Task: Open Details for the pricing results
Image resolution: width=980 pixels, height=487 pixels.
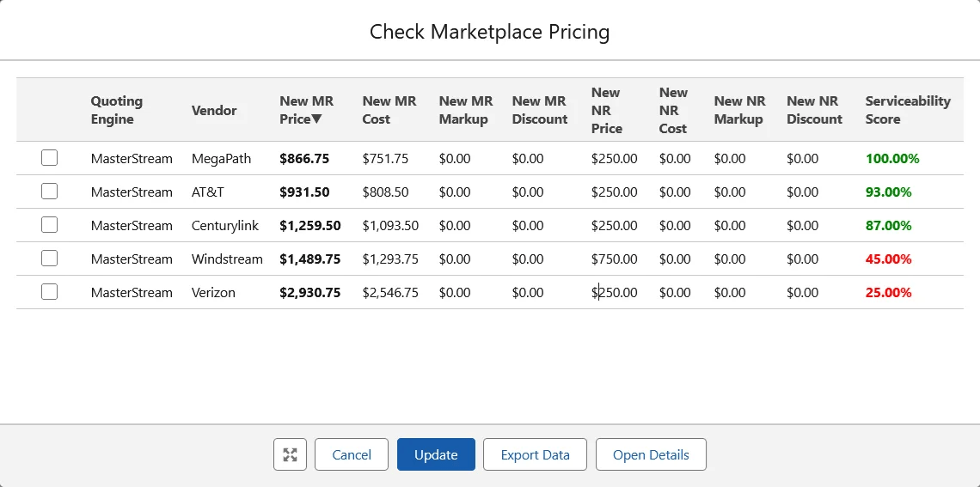Action: pos(651,454)
